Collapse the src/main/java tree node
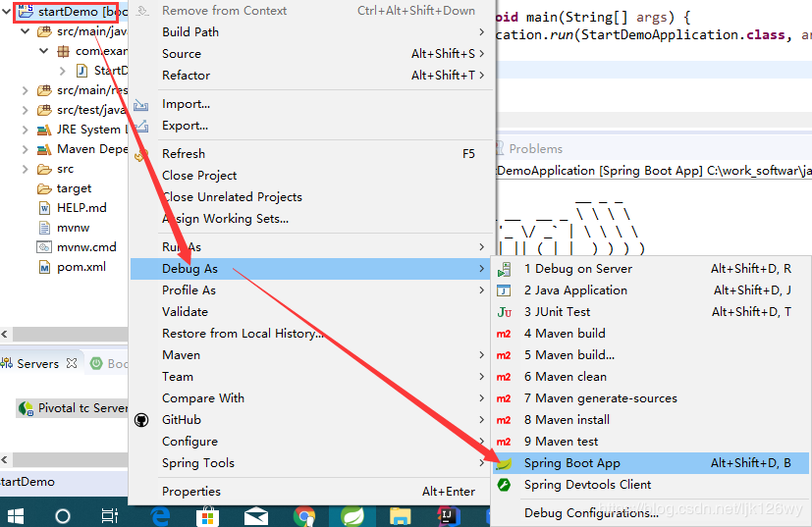The width and height of the screenshot is (812, 527). [25, 31]
